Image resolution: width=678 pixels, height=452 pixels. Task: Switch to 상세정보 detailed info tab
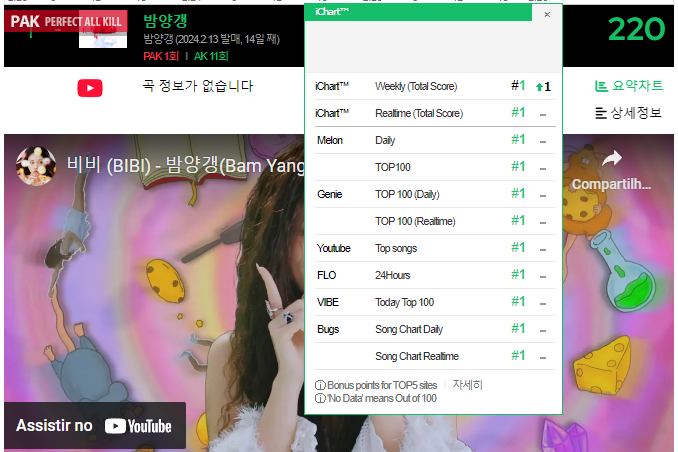629,113
